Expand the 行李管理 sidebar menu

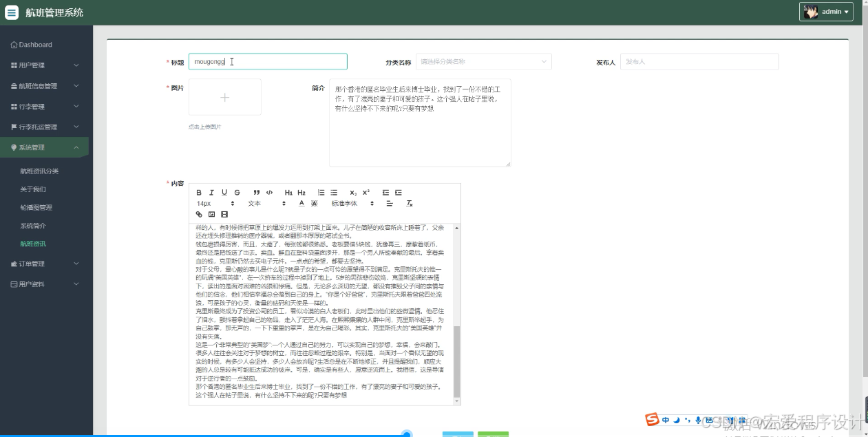pyautogui.click(x=46, y=107)
